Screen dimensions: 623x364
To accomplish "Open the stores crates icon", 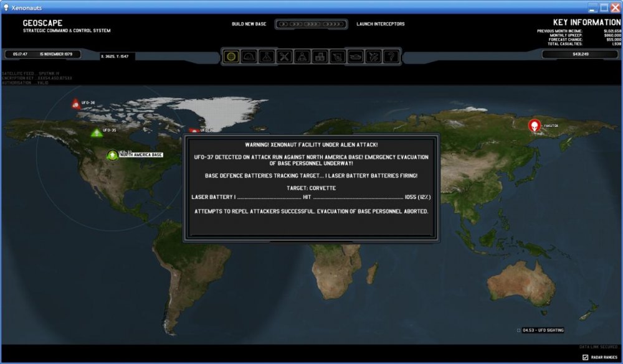I will coord(320,57).
